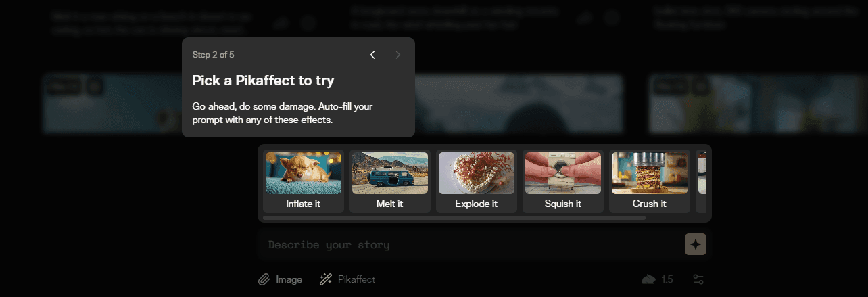Open the generation settings sliders icon
Viewport: 868px width, 297px height.
coord(698,279)
